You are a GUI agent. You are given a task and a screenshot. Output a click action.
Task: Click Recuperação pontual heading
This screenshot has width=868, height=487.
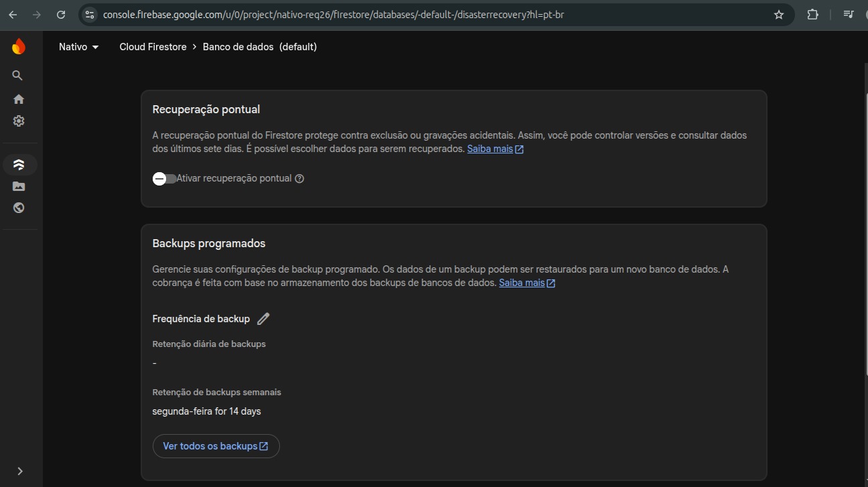tap(206, 109)
